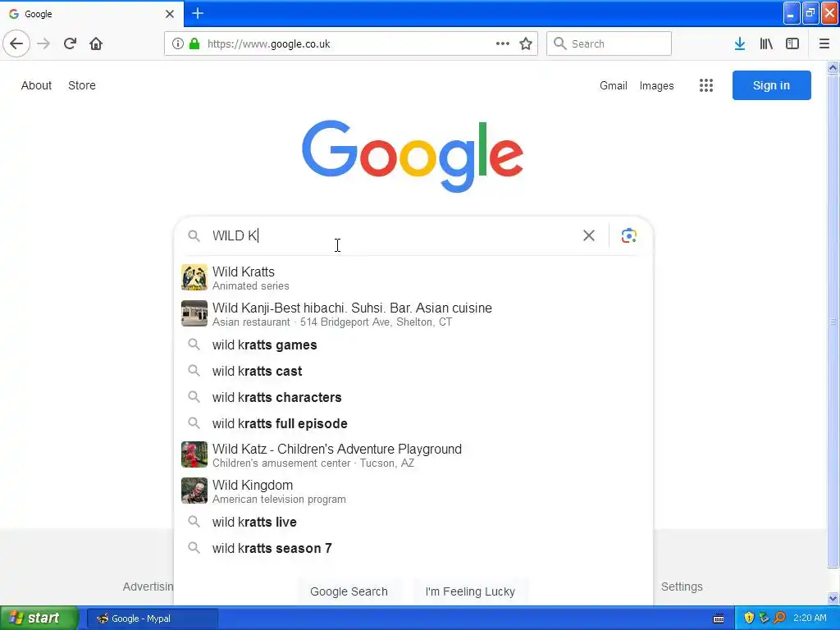Bookmark this page with star icon

click(x=526, y=43)
